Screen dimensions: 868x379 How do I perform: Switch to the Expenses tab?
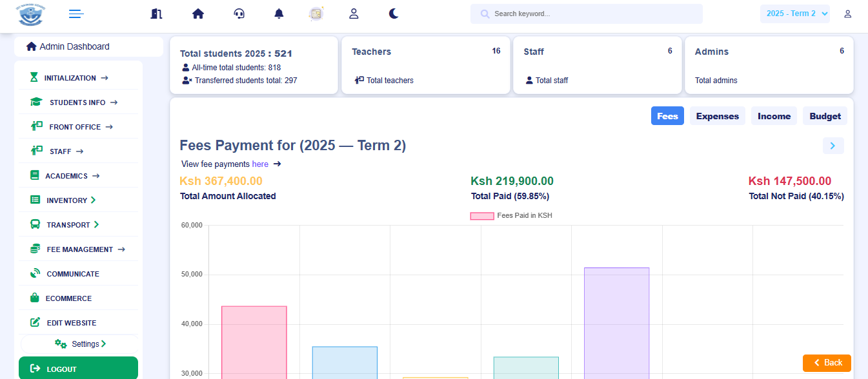tap(717, 116)
